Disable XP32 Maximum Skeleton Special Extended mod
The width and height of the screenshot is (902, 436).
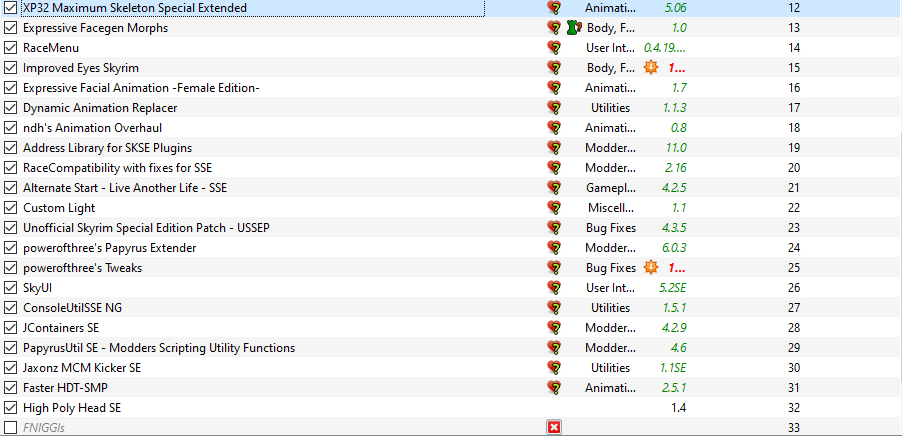(10, 8)
